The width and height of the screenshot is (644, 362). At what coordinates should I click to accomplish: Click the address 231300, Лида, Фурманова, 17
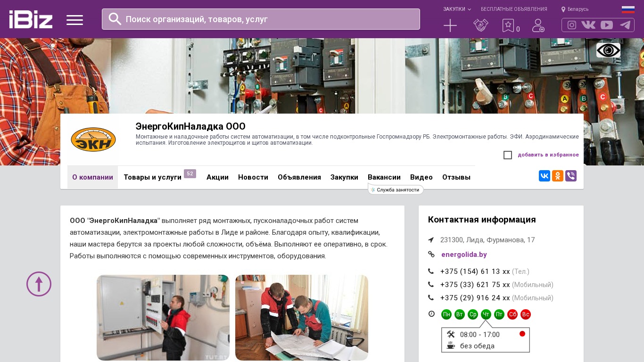click(487, 240)
